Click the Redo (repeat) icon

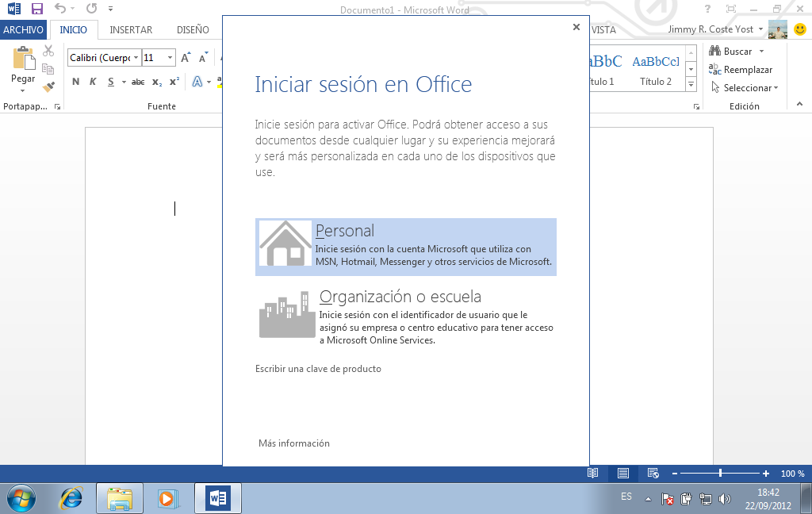(92, 8)
